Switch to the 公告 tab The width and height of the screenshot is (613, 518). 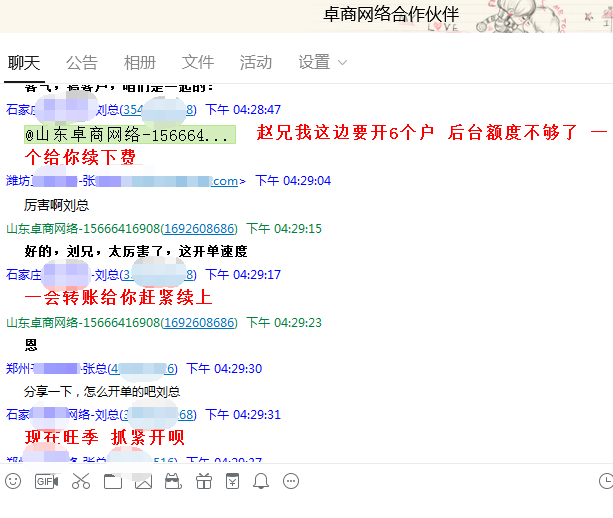point(82,62)
